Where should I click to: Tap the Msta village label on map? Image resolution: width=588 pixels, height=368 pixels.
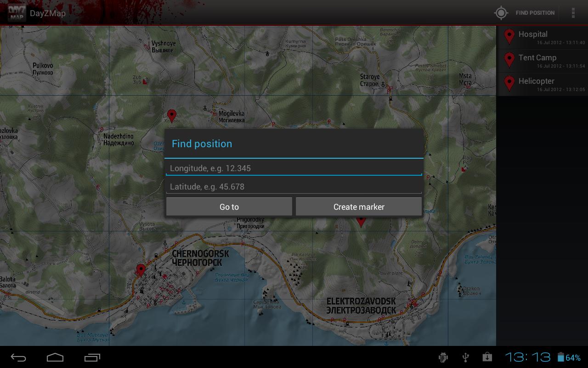tap(465, 79)
